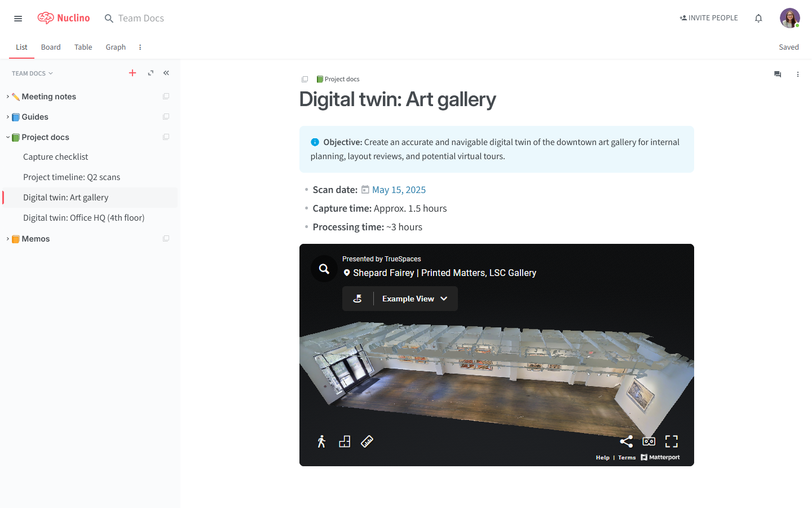Click Shepard Fairey gallery title in embed
Screen dimensions: 812x508
(444, 273)
